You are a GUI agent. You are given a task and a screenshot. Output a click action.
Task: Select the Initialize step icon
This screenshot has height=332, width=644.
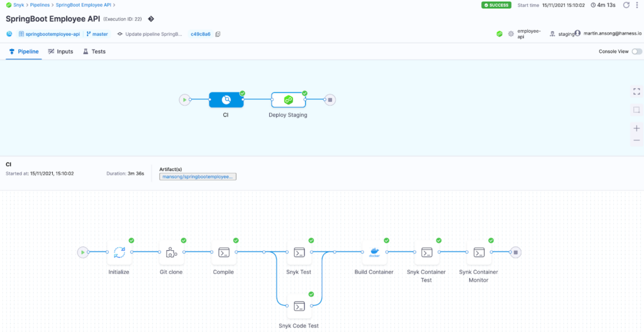pyautogui.click(x=119, y=252)
